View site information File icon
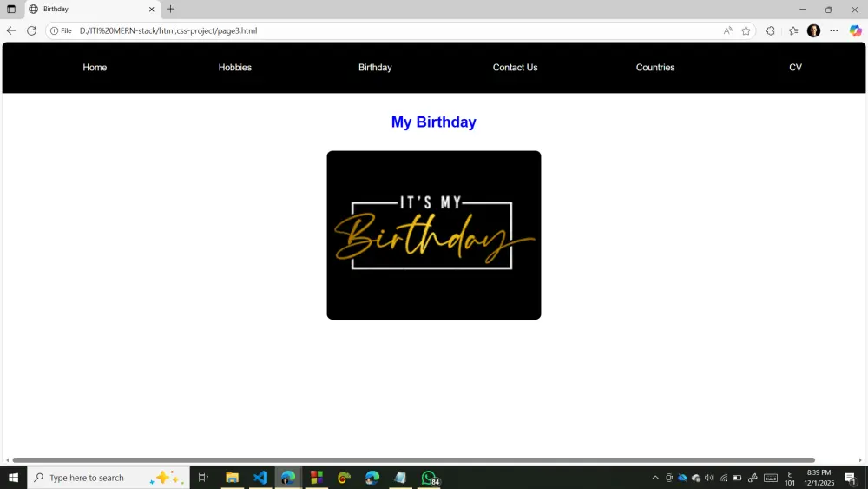 pyautogui.click(x=61, y=31)
